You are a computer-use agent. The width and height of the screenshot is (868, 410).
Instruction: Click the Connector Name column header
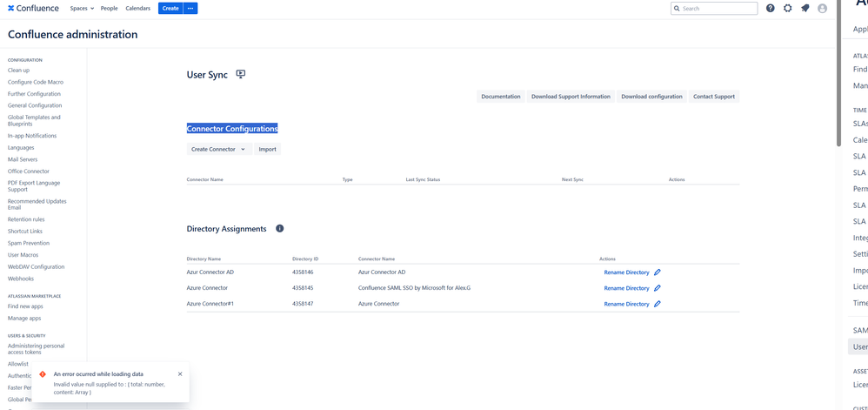pyautogui.click(x=204, y=179)
